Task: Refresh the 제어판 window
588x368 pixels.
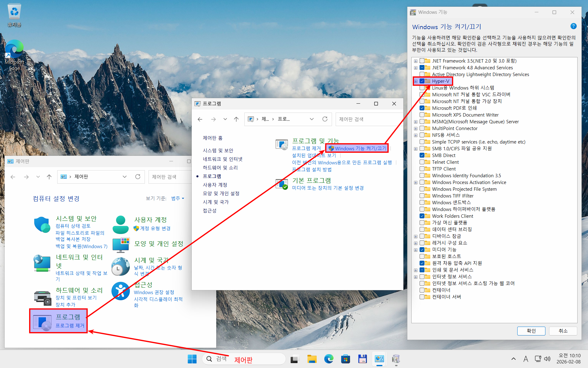Action: pyautogui.click(x=138, y=177)
